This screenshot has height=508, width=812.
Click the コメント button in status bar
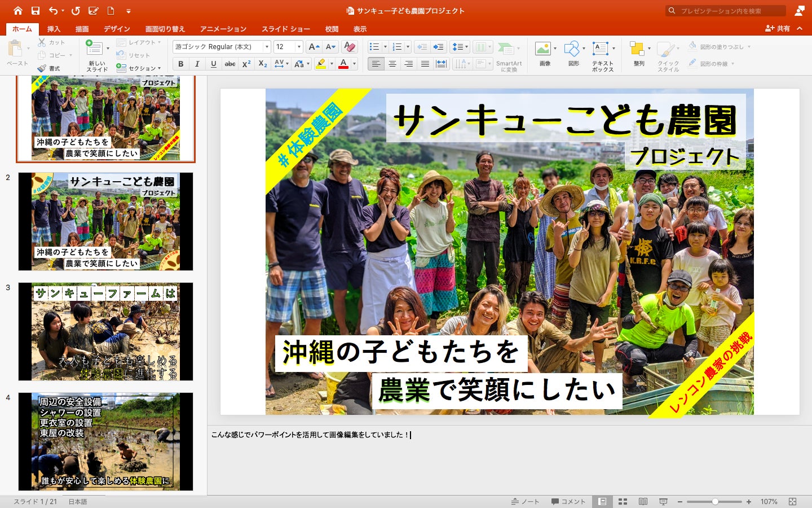[568, 501]
